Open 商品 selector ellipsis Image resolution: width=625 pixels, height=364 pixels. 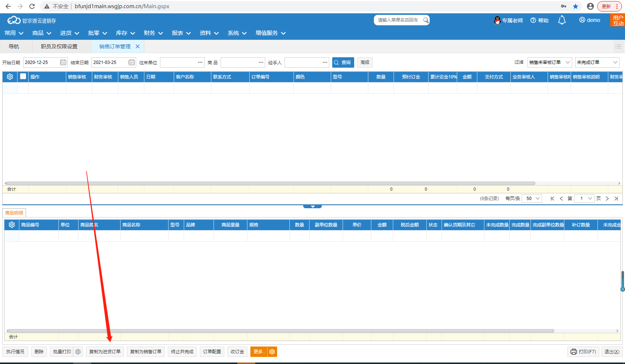click(x=261, y=62)
